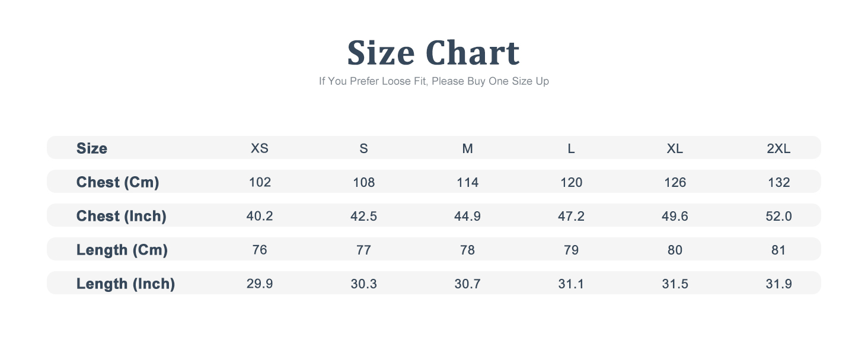Click the Chest (Cm) row label
This screenshot has width=868, height=356.
click(x=118, y=182)
